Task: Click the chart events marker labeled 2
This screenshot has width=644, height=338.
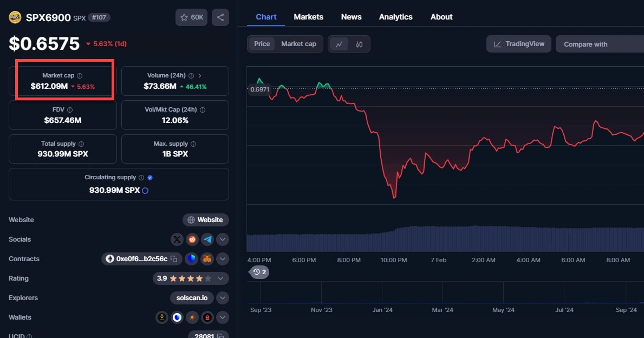Action: click(260, 272)
